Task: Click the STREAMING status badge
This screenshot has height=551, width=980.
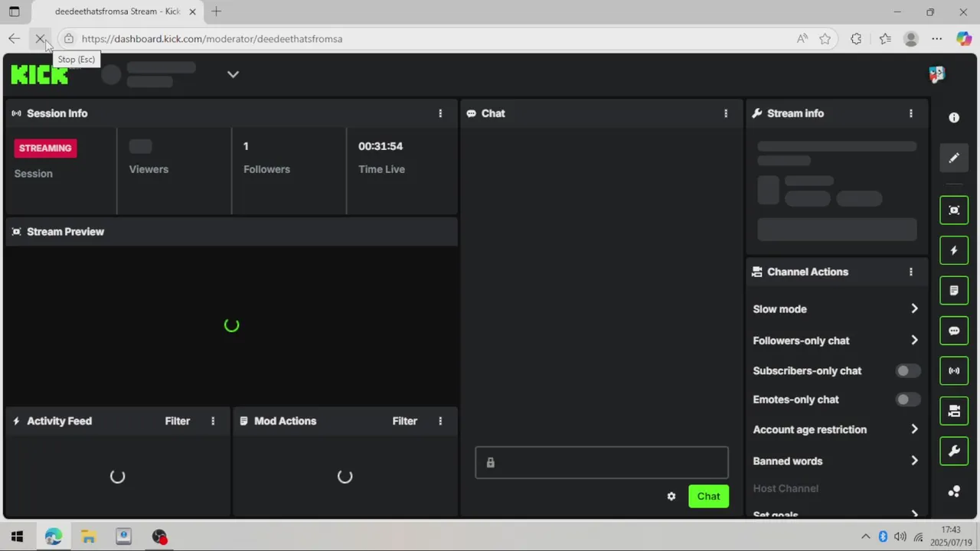Action: pyautogui.click(x=45, y=148)
